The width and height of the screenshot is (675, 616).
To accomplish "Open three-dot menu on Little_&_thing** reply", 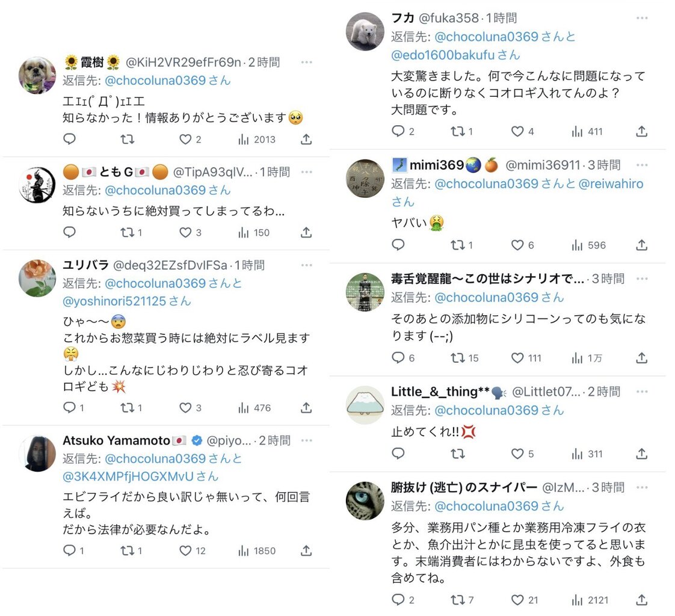I will pos(642,392).
